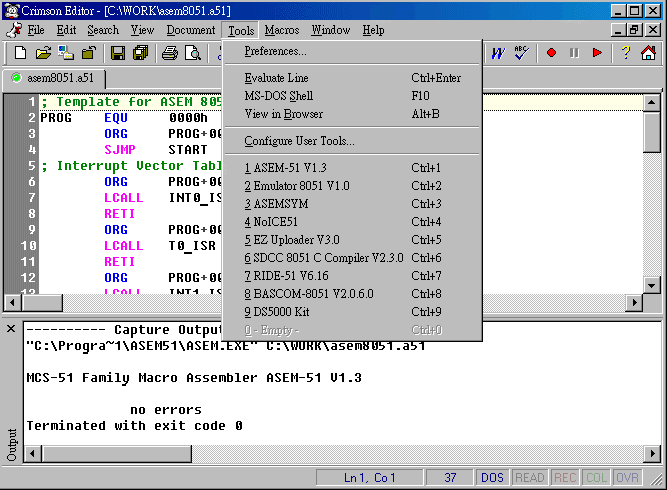Open the Search menu
The height and width of the screenshot is (490, 667).
[x=103, y=30]
